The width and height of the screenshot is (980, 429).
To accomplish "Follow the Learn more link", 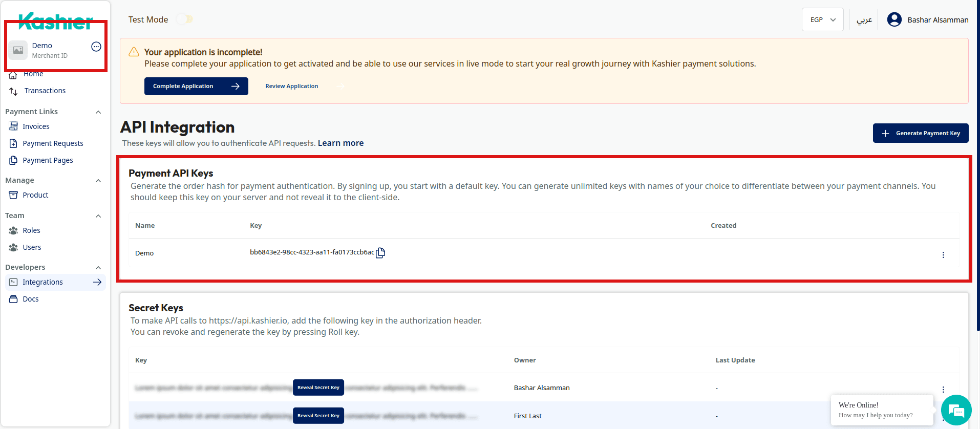I will [340, 143].
